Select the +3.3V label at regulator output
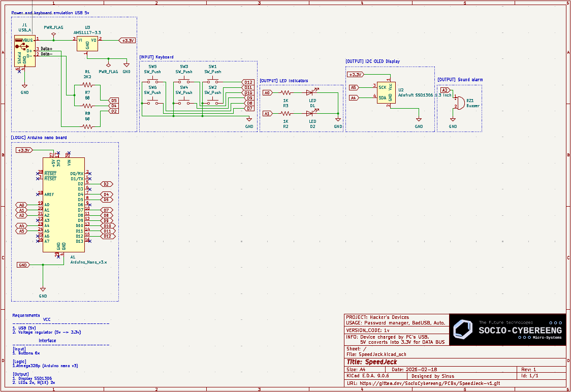571x392 pixels. pos(126,40)
